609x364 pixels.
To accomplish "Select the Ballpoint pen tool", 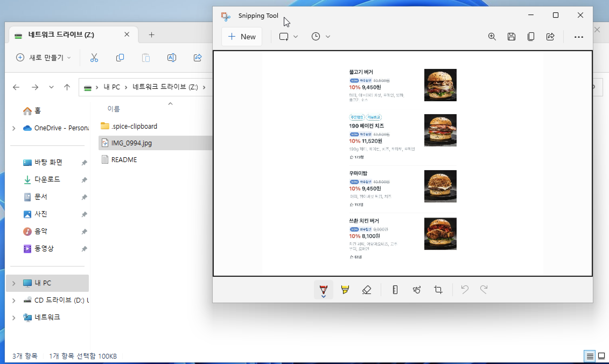I will [323, 289].
